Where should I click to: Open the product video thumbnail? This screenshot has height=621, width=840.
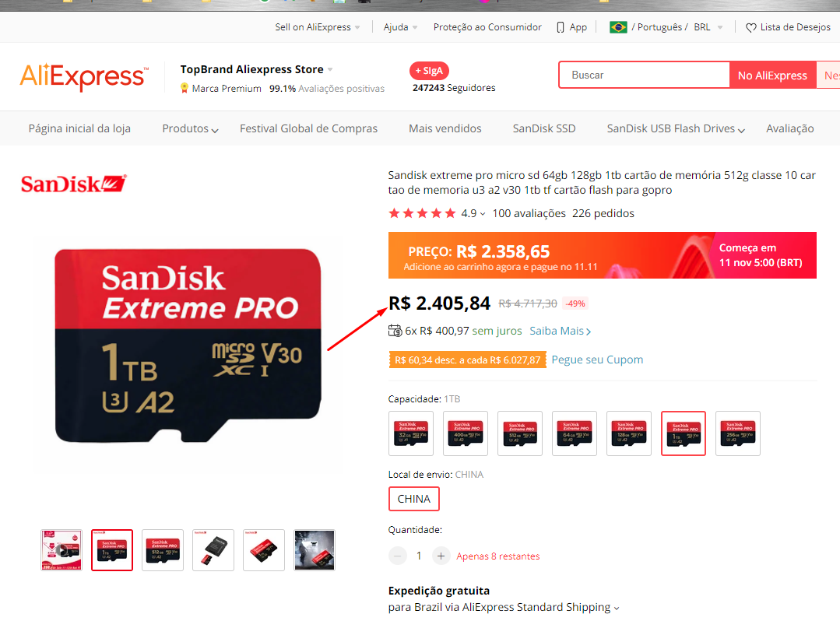[x=62, y=550]
